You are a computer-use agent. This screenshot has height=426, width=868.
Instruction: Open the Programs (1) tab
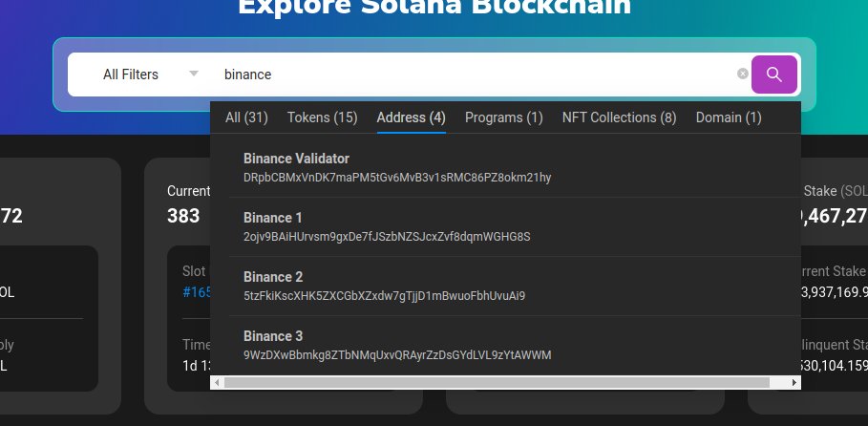503,117
